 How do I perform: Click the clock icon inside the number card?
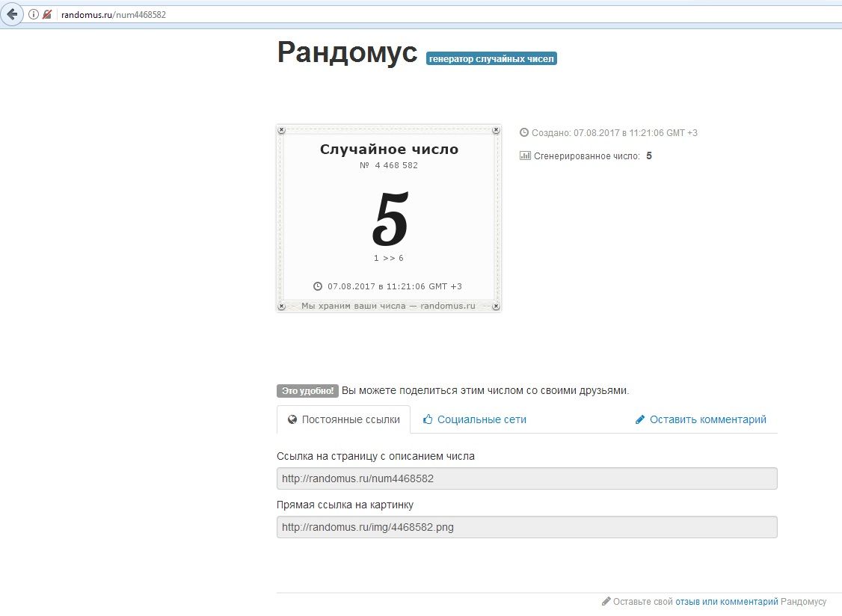[318, 286]
